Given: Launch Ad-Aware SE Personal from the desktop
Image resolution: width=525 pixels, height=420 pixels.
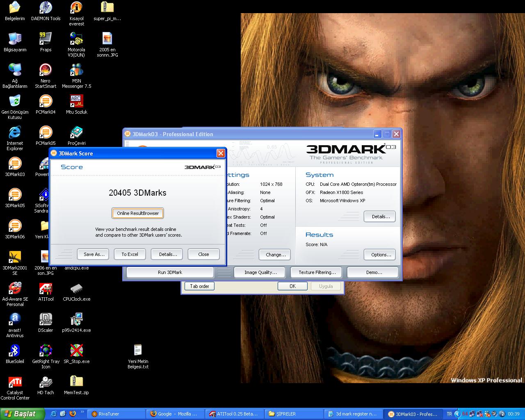Looking at the screenshot, I should coord(15,294).
